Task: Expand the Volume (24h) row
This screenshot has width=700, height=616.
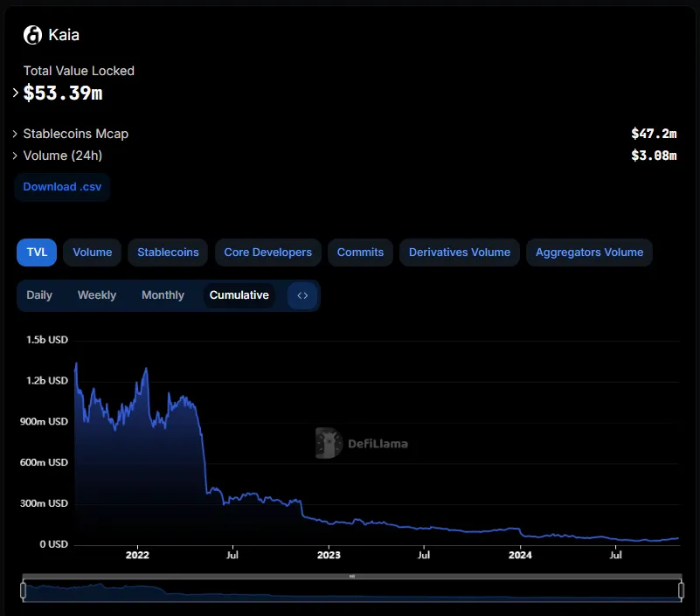Action: click(16, 156)
